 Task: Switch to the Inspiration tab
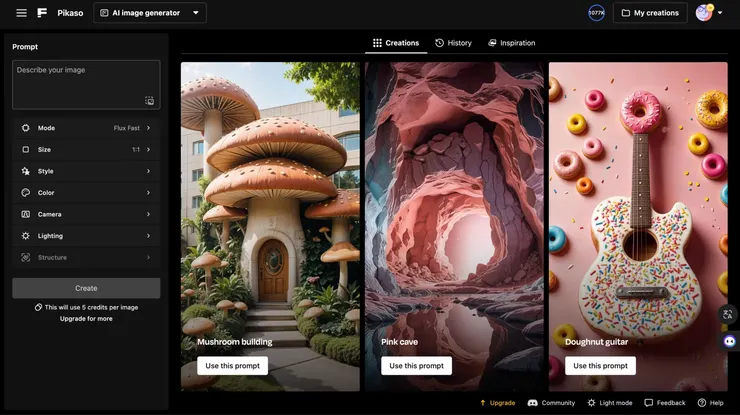click(x=512, y=43)
